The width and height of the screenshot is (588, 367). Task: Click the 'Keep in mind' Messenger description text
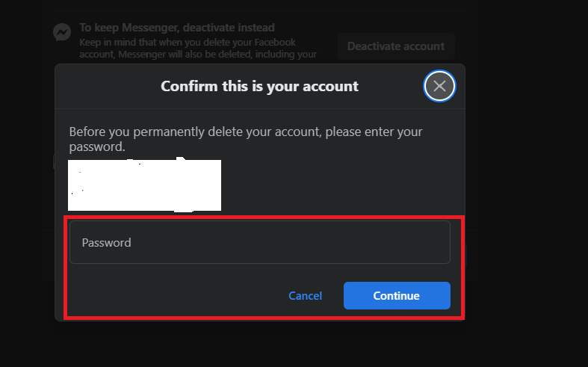pos(198,48)
